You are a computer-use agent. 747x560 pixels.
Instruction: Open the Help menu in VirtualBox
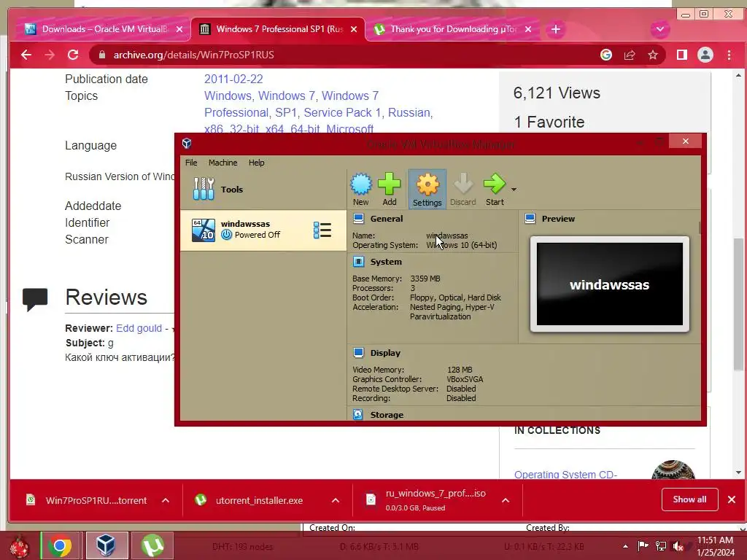pos(256,163)
